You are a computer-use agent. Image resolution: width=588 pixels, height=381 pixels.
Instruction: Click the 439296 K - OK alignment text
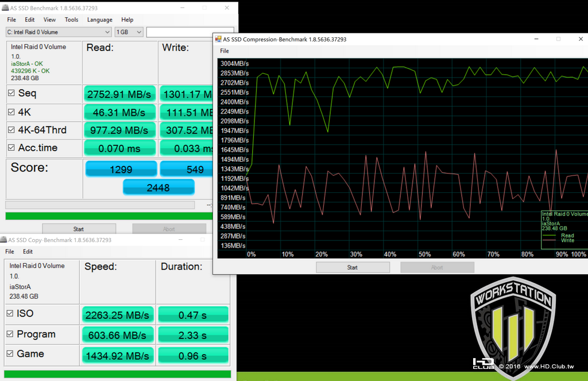coord(30,71)
